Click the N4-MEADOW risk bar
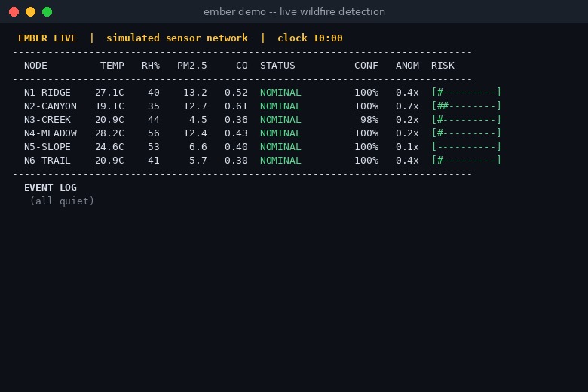 point(466,133)
